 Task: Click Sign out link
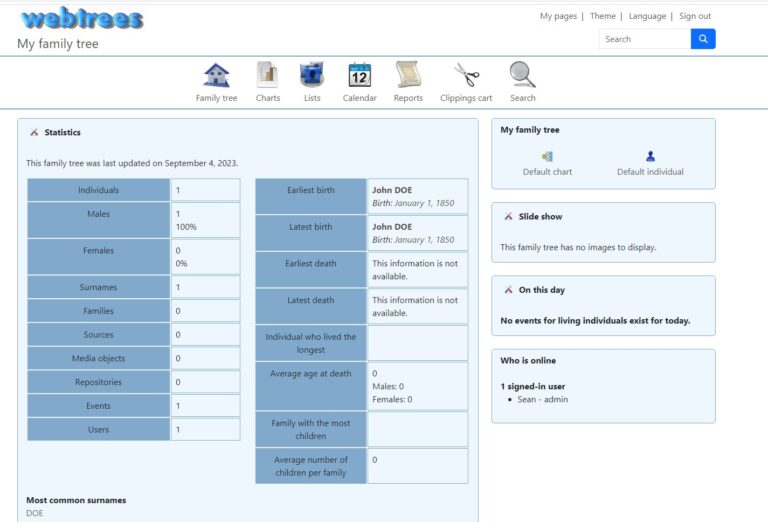point(695,16)
